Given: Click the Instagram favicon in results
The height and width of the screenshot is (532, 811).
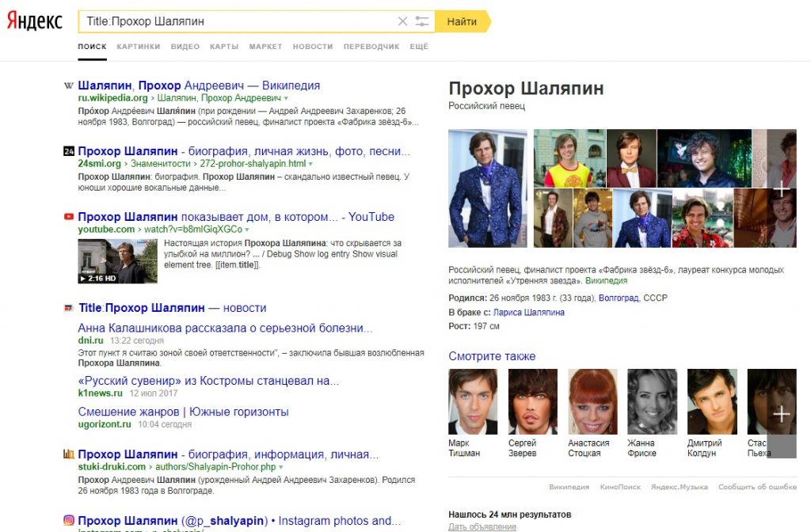Looking at the screenshot, I should 69,521.
